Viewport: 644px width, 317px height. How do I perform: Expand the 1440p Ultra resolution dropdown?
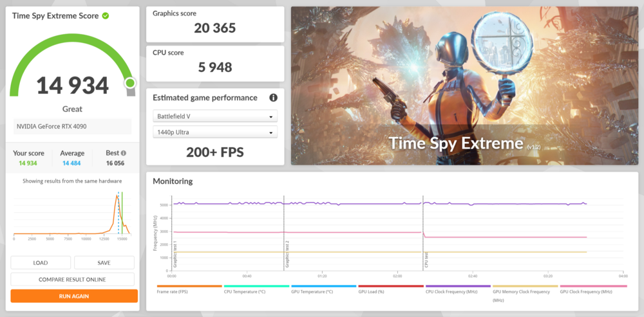click(x=215, y=132)
